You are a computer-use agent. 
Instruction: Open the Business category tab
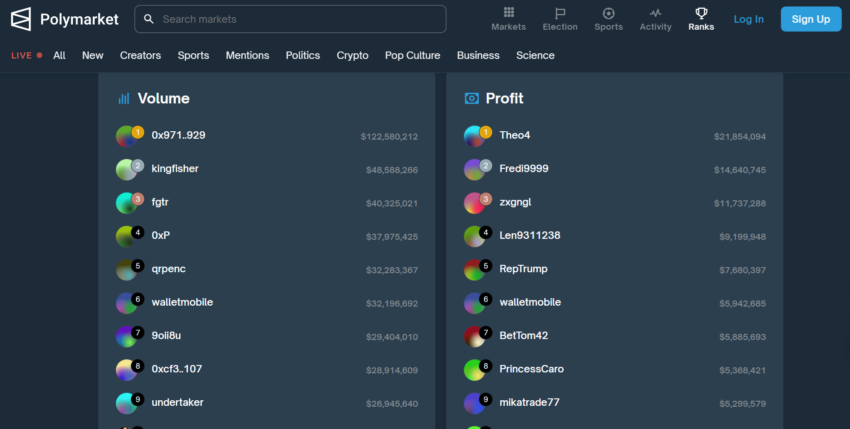pyautogui.click(x=478, y=55)
